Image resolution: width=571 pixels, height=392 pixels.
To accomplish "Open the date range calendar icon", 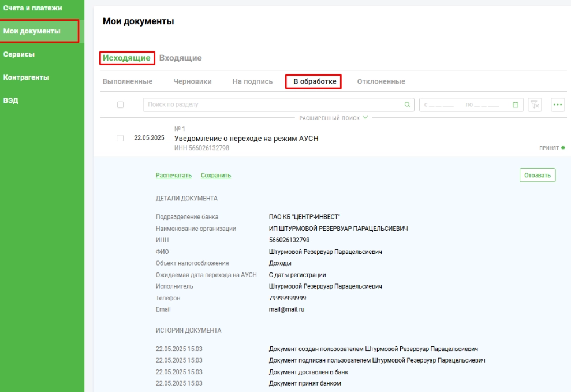I will tap(516, 105).
